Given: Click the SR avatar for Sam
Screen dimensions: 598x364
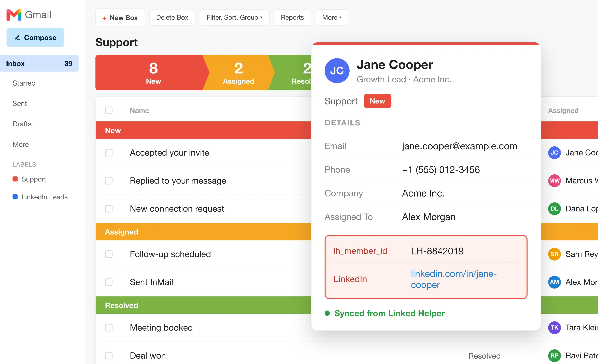Looking at the screenshot, I should (554, 254).
